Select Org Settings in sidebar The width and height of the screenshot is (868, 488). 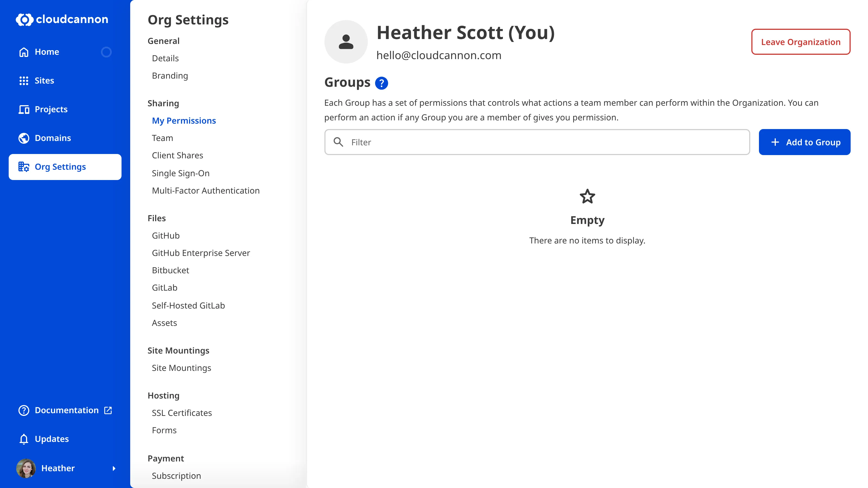coord(65,167)
